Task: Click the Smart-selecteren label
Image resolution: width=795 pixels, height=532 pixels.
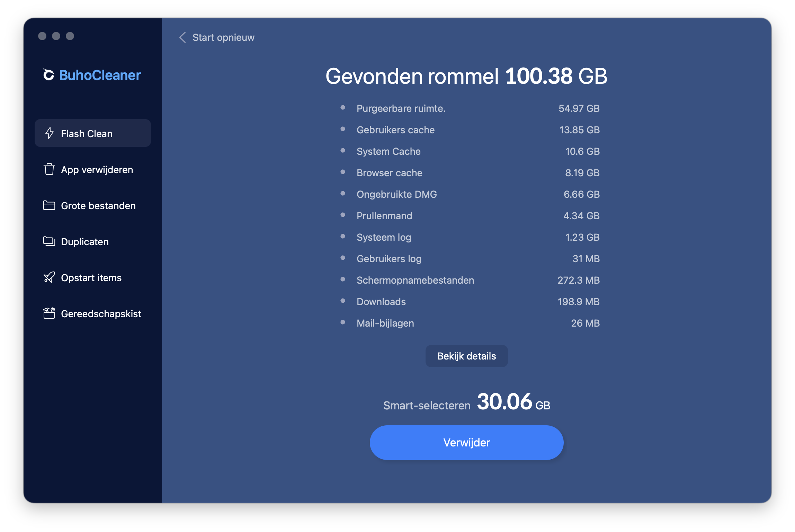Action: click(x=427, y=405)
